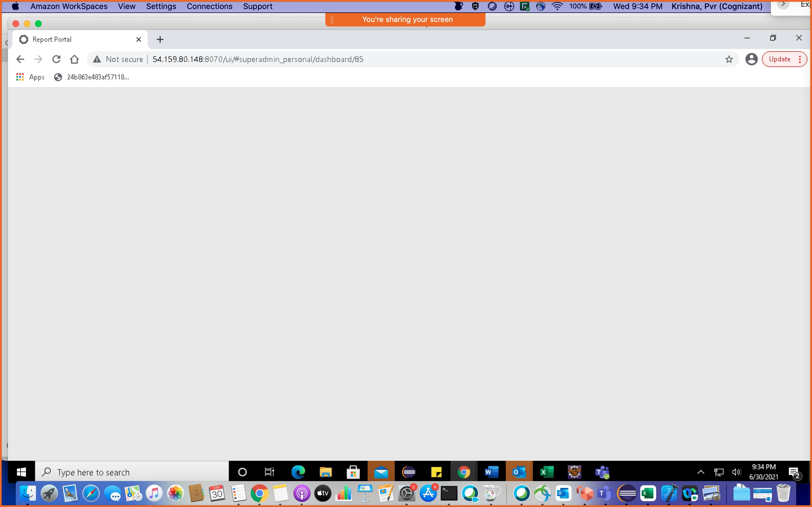Click the Home button in Chrome

[x=74, y=59]
